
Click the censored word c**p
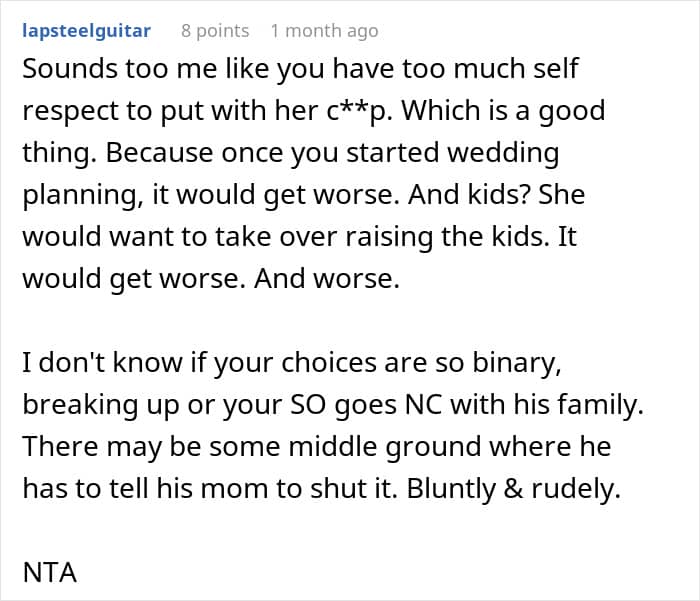[x=360, y=111]
